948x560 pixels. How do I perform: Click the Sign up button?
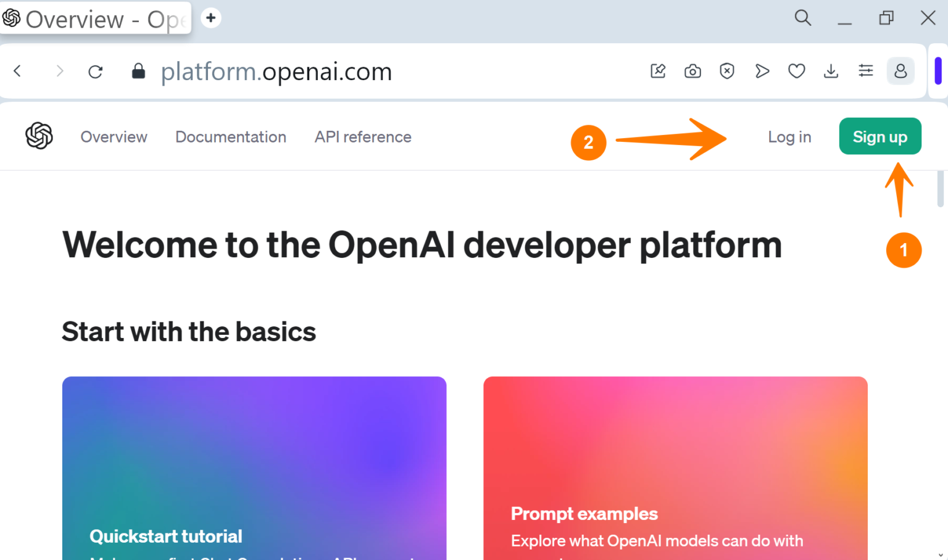(x=880, y=136)
